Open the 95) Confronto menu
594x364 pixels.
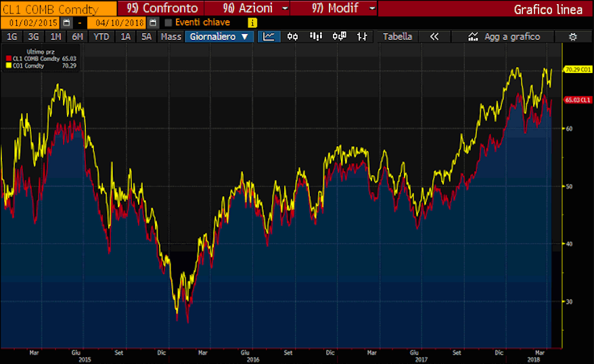[x=162, y=9]
